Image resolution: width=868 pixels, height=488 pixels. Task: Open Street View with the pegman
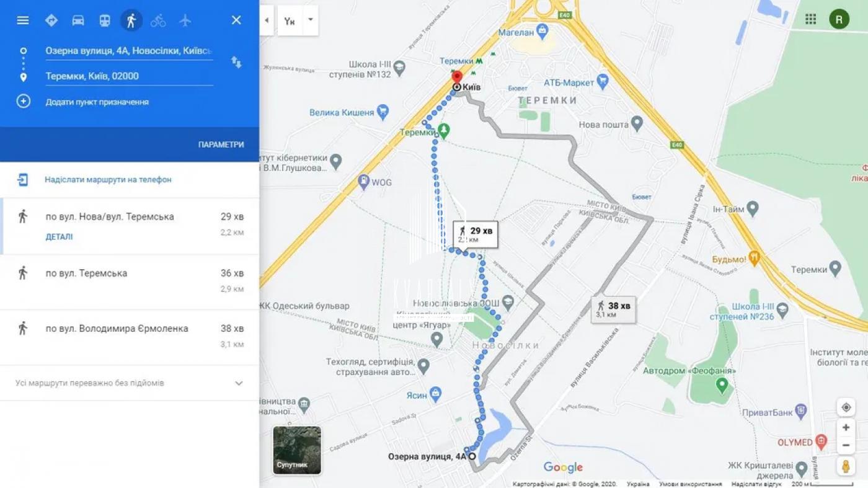click(x=846, y=466)
